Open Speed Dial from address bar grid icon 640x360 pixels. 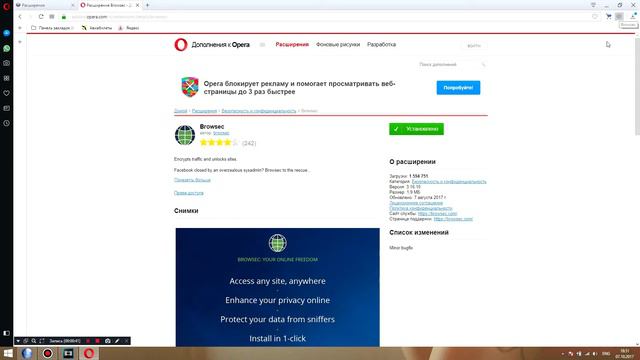click(x=52, y=17)
